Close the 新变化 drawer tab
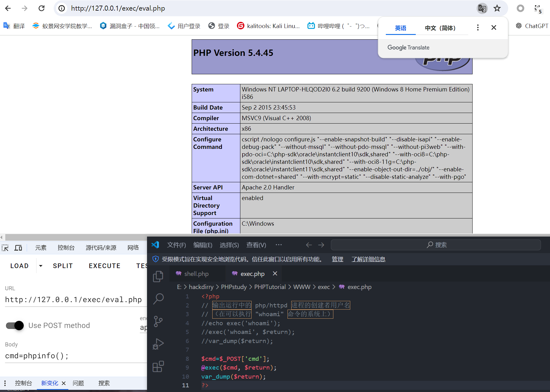The image size is (550, 392). (64, 383)
